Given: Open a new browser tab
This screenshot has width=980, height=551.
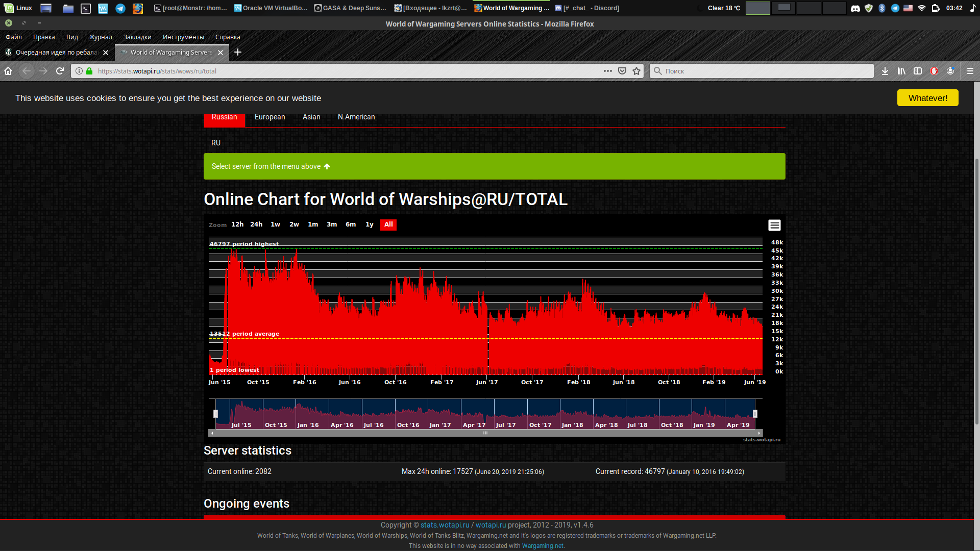Looking at the screenshot, I should click(238, 52).
